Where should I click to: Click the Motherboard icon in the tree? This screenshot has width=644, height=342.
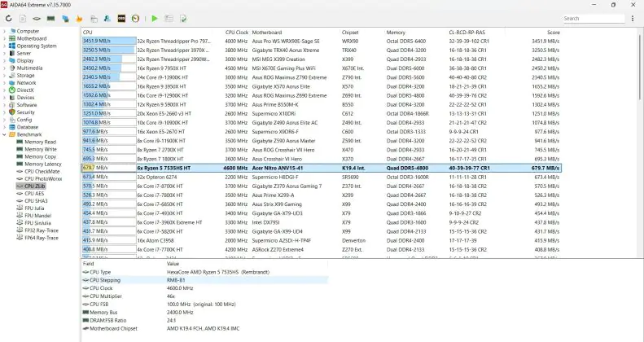pos(12,38)
